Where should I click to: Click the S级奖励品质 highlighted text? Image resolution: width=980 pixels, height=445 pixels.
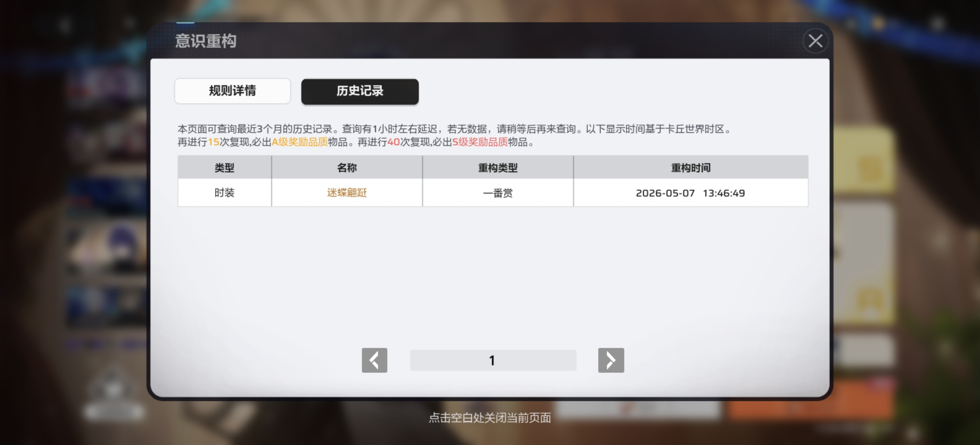pyautogui.click(x=480, y=142)
